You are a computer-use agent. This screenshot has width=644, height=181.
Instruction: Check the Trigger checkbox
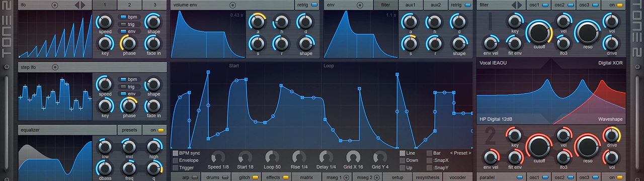coord(175,168)
